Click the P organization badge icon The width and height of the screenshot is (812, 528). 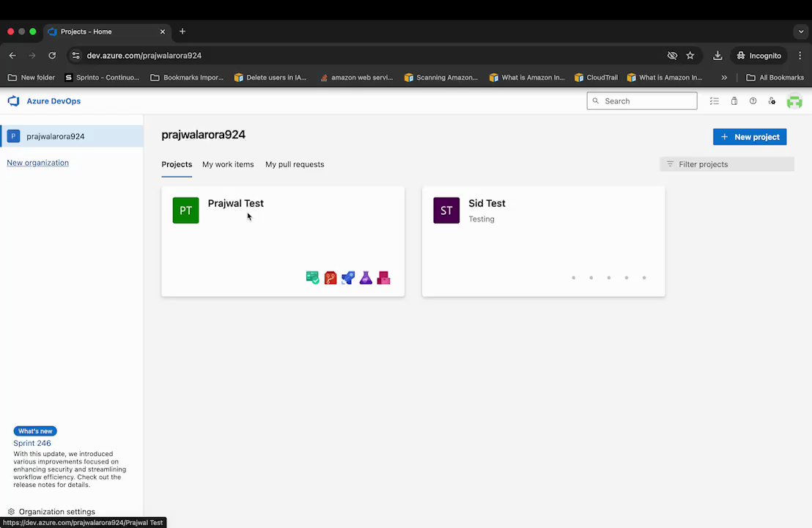[13, 136]
